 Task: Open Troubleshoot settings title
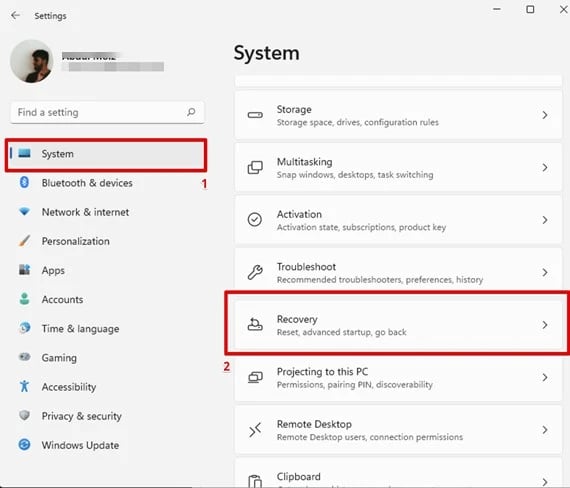[306, 267]
